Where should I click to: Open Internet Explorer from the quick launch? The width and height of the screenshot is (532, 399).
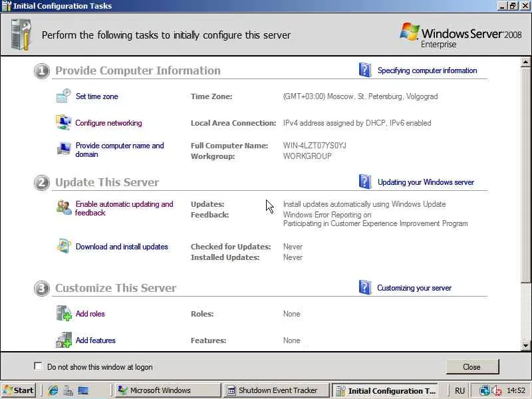coord(53,390)
